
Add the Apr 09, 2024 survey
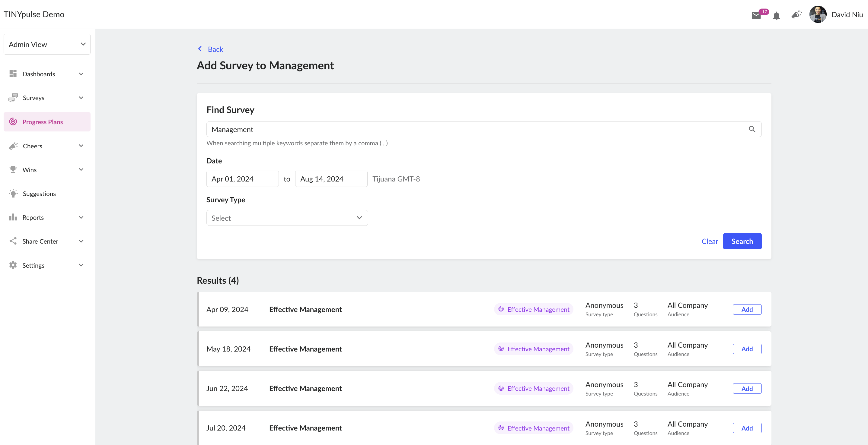click(x=747, y=309)
